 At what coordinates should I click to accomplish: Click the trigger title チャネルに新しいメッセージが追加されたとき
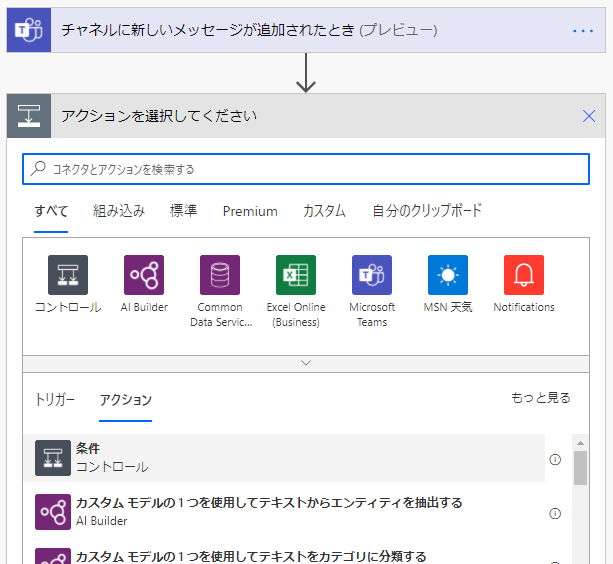pos(208,30)
